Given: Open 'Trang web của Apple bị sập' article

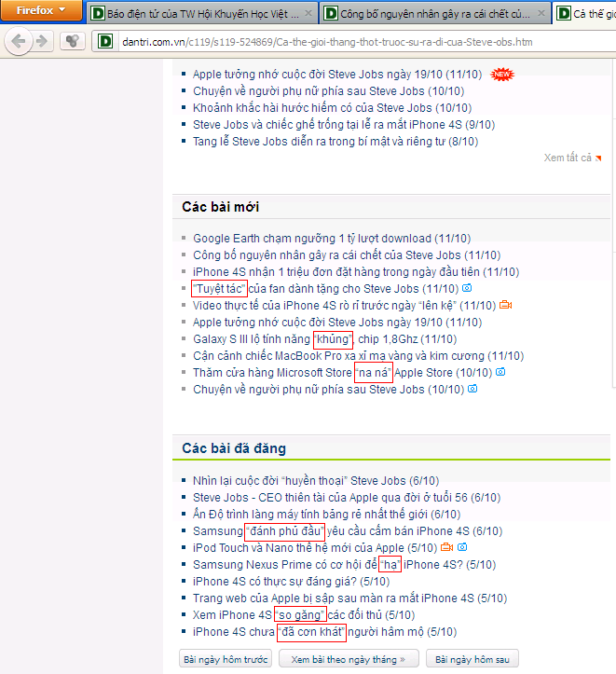Looking at the screenshot, I should coord(349,598).
